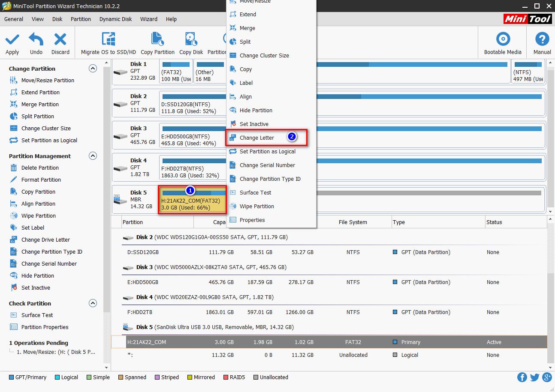Choose Split Partition in sidebar
The width and height of the screenshot is (555, 392).
click(38, 116)
